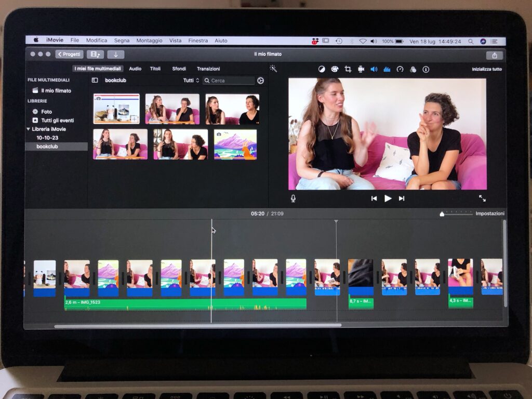Open the Segna menu

click(x=122, y=41)
